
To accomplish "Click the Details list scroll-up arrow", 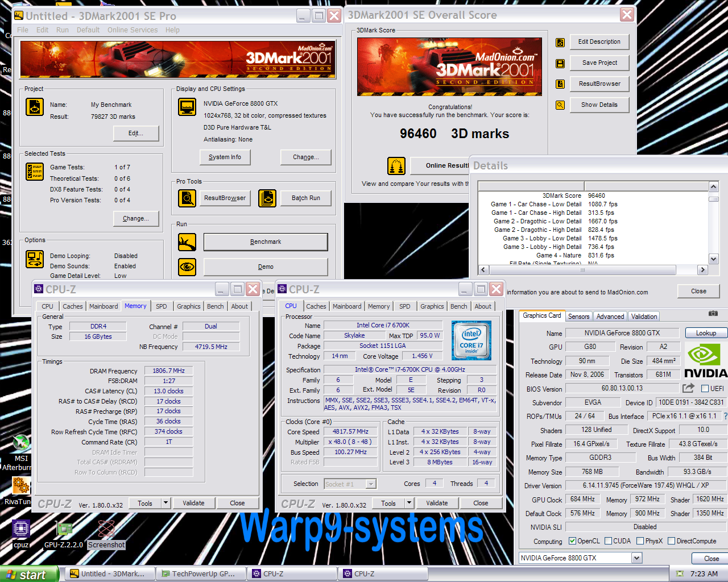I will (x=714, y=187).
